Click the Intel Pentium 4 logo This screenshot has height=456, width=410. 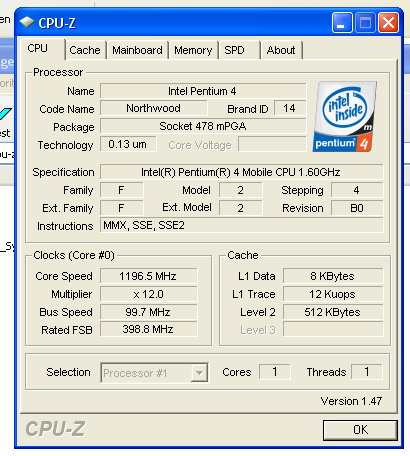345,117
